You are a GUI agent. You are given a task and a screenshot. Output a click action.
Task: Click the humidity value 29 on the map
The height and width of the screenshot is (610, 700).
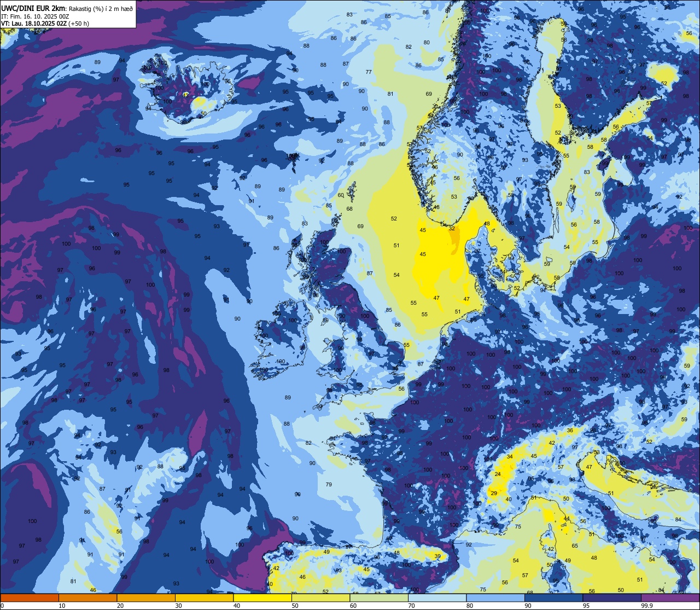pyautogui.click(x=494, y=493)
